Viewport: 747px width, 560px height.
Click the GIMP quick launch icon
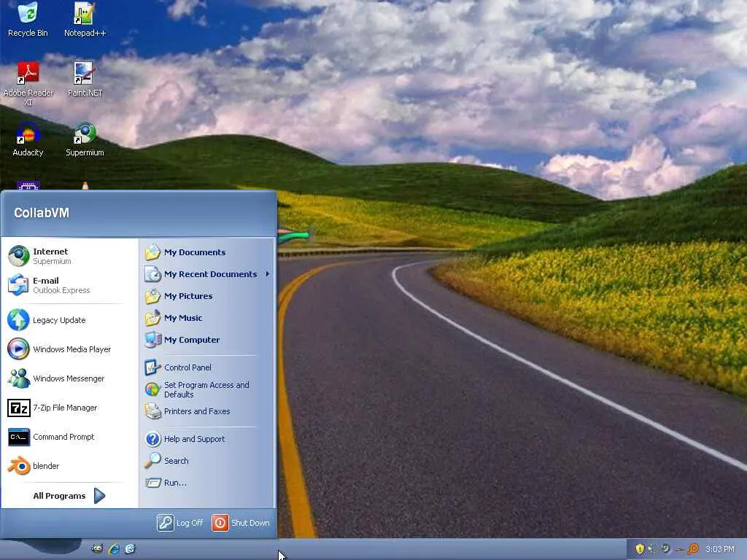(x=97, y=548)
